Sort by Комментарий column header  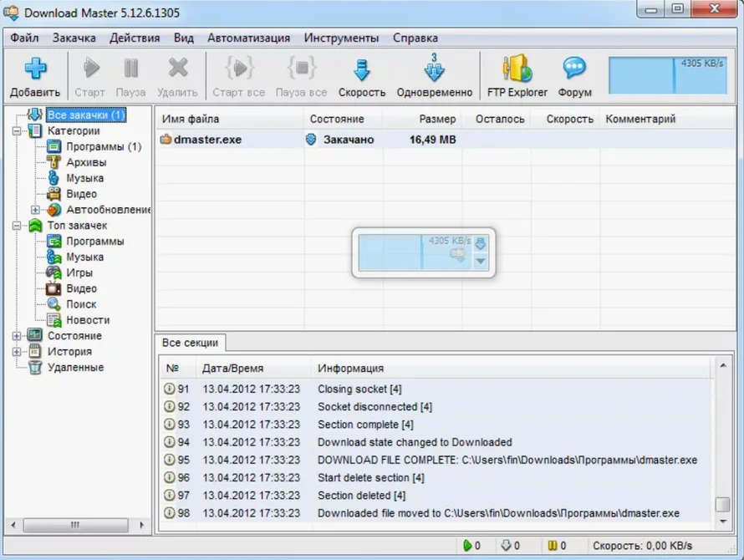[x=667, y=120]
